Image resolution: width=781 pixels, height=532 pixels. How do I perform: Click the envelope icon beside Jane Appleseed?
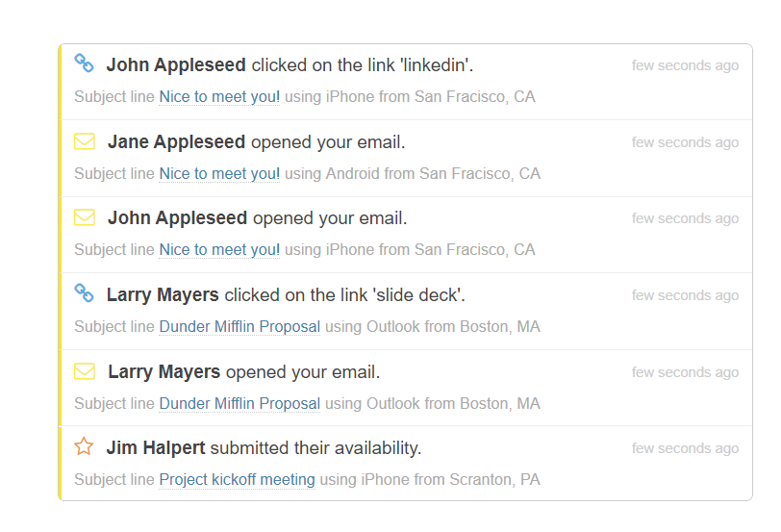tap(85, 142)
